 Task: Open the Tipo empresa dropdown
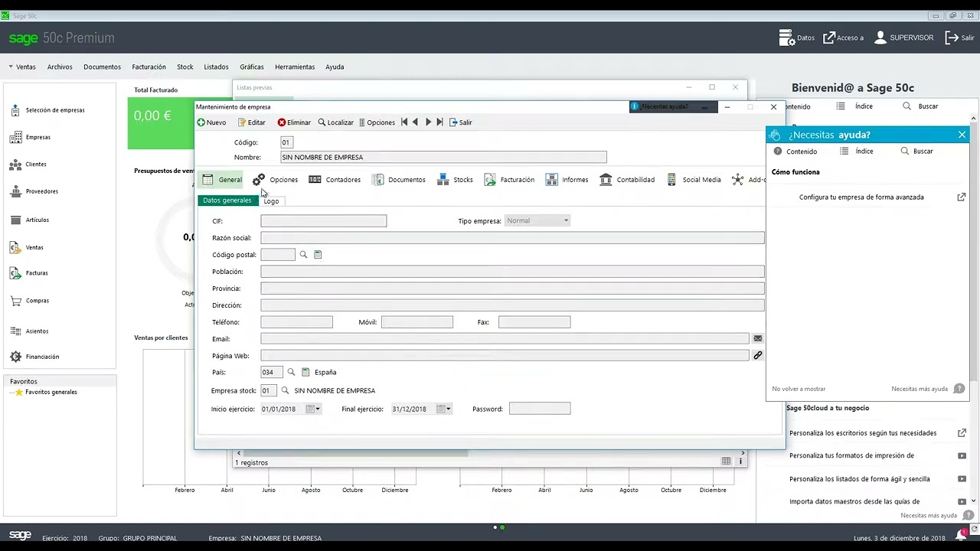[x=537, y=221]
